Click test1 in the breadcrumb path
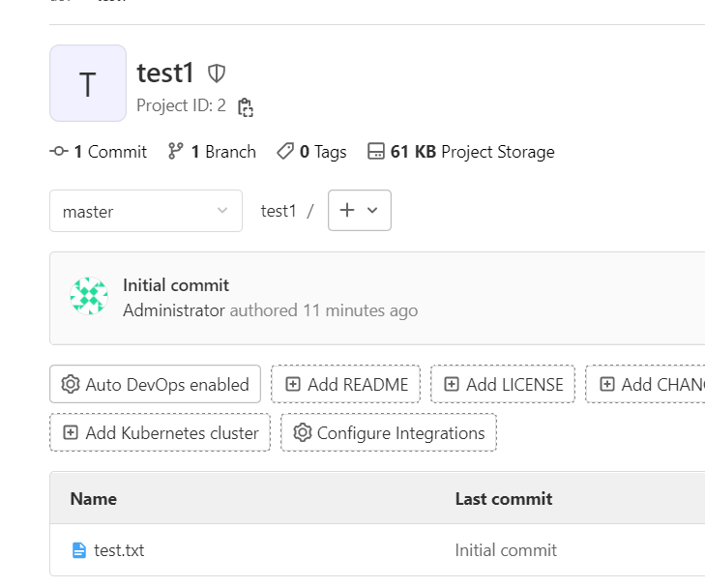Viewport: 705px width, 588px height. (279, 211)
